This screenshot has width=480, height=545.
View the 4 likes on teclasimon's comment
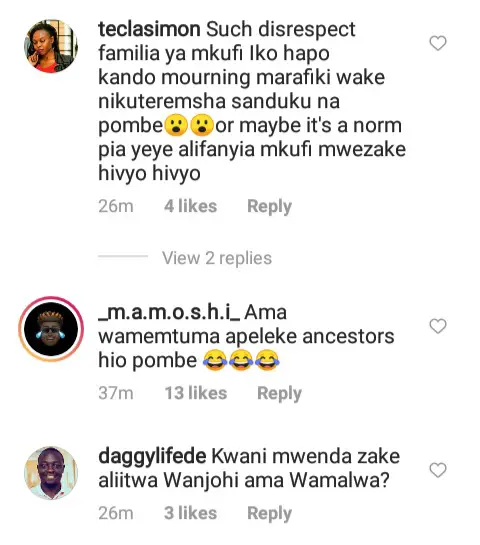click(x=190, y=206)
